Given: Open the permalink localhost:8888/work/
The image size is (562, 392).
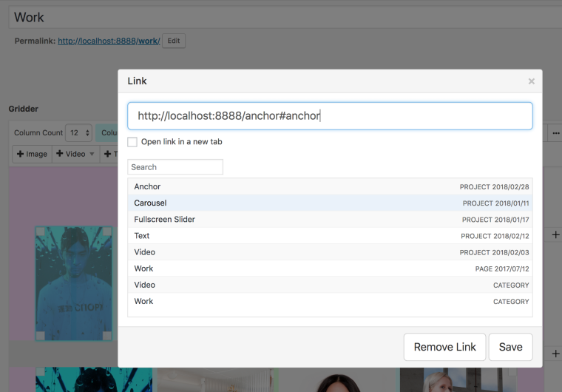Looking at the screenshot, I should (x=108, y=41).
